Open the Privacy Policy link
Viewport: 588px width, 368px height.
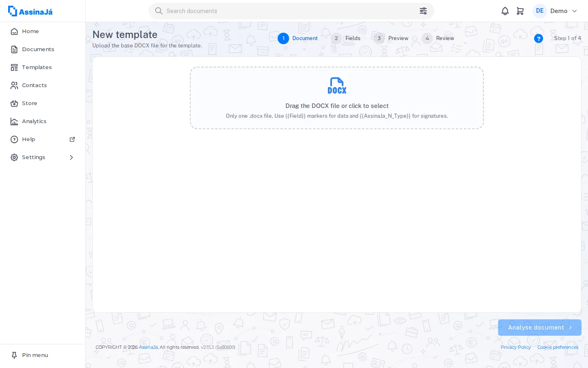(x=516, y=347)
